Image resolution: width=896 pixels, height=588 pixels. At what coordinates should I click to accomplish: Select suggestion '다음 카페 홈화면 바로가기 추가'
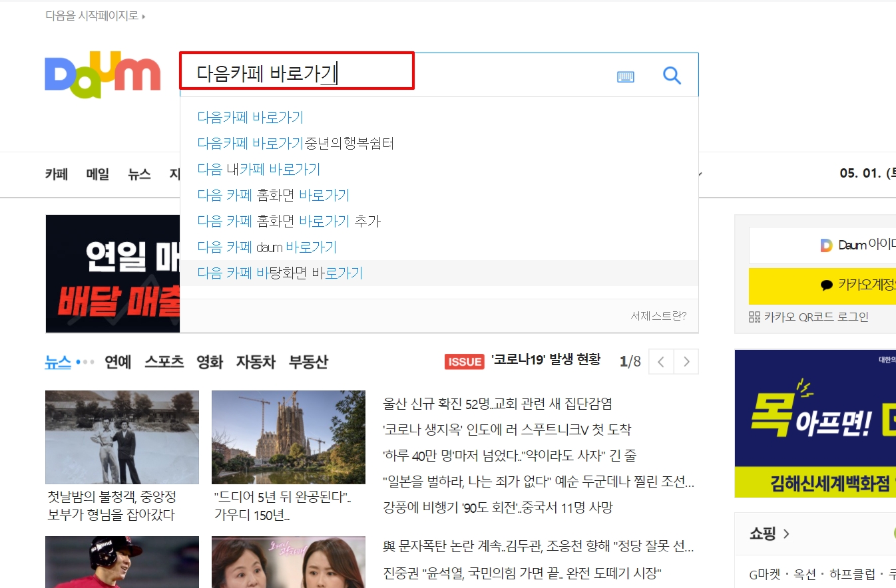[289, 221]
